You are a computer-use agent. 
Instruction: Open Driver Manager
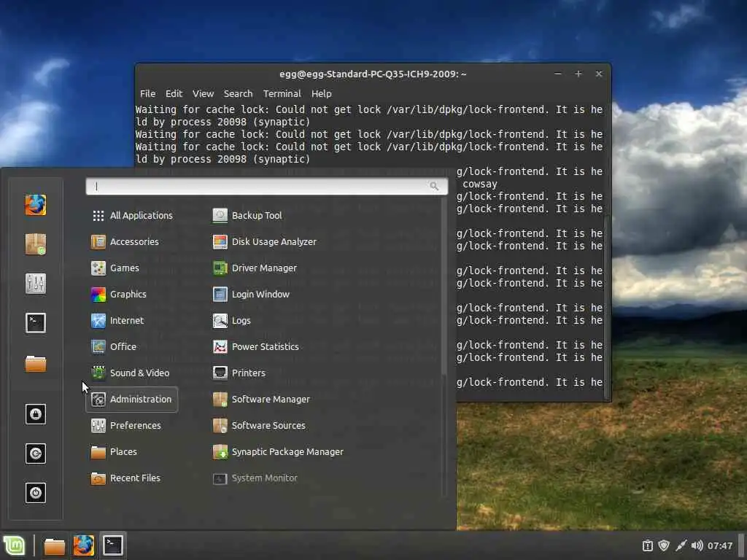click(255, 268)
